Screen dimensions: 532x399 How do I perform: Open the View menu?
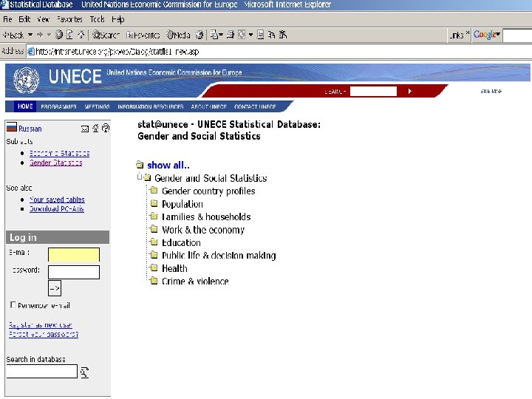click(44, 19)
